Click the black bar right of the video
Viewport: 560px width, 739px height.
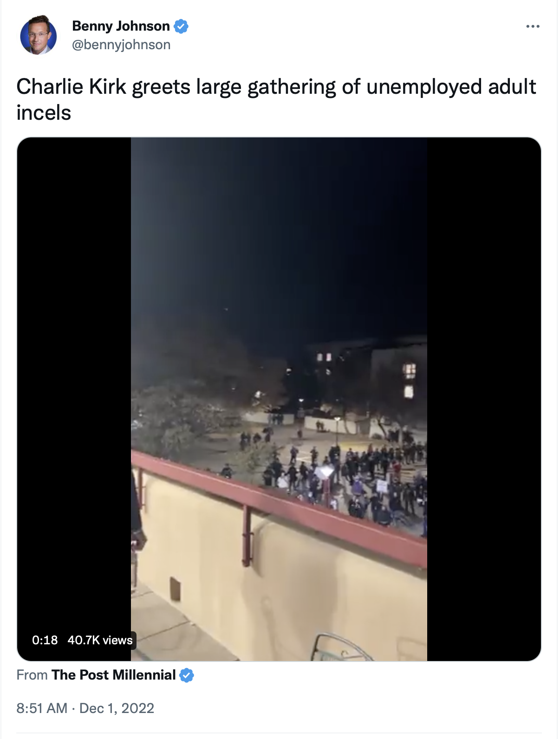click(x=484, y=399)
